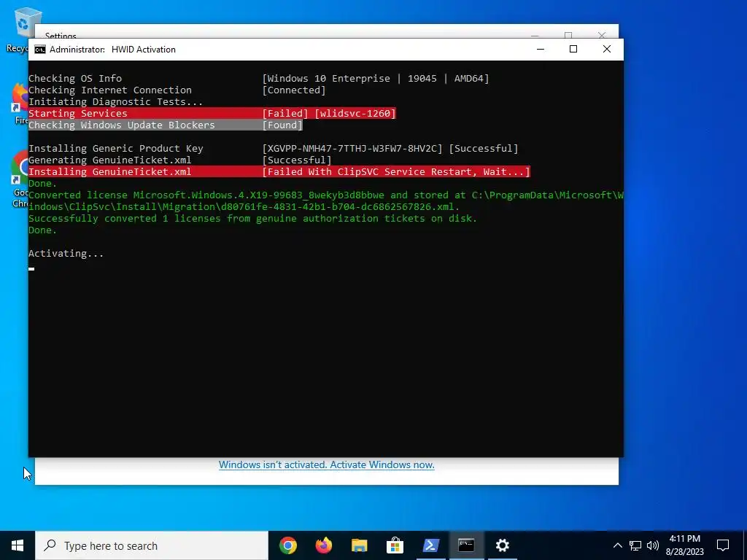Click the 'Checking Windows Update Blockers' line
The image size is (747, 560).
166,125
